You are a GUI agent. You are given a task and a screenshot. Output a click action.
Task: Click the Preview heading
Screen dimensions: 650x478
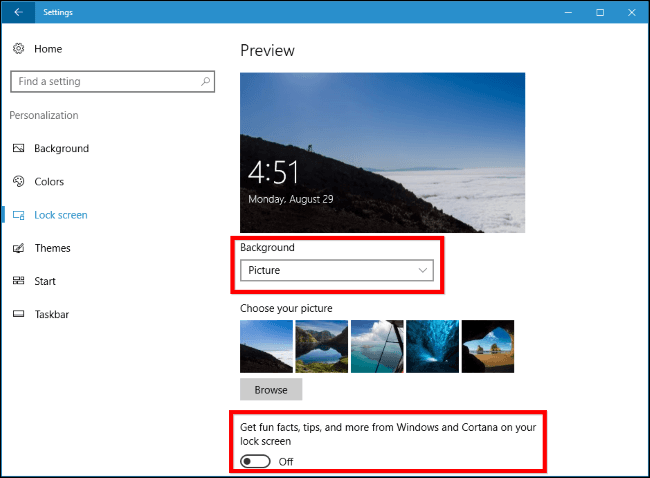[267, 51]
